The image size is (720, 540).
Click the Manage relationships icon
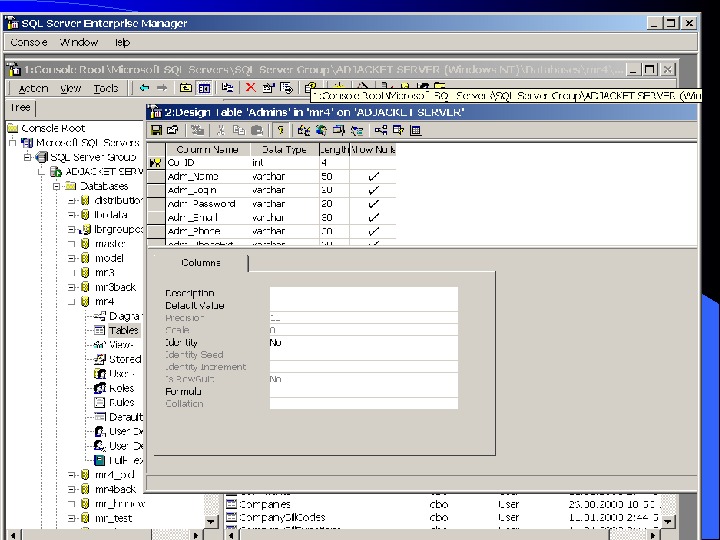(381, 130)
